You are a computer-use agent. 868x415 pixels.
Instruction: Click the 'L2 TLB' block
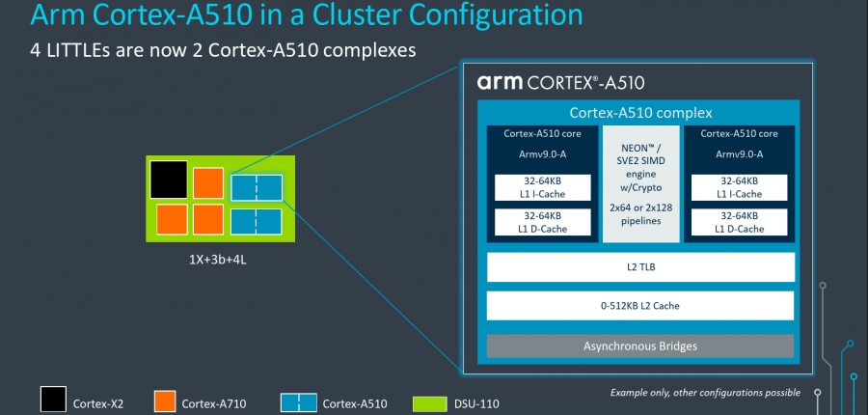coord(640,267)
